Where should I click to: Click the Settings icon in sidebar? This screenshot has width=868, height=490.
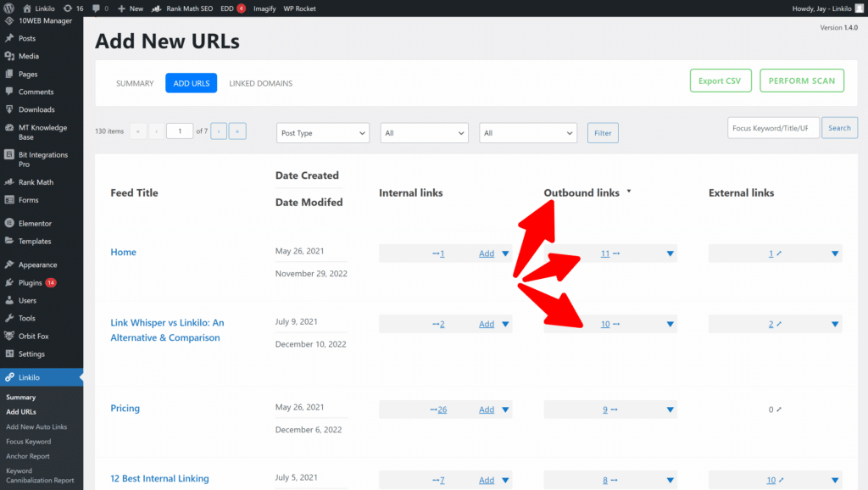(x=9, y=354)
